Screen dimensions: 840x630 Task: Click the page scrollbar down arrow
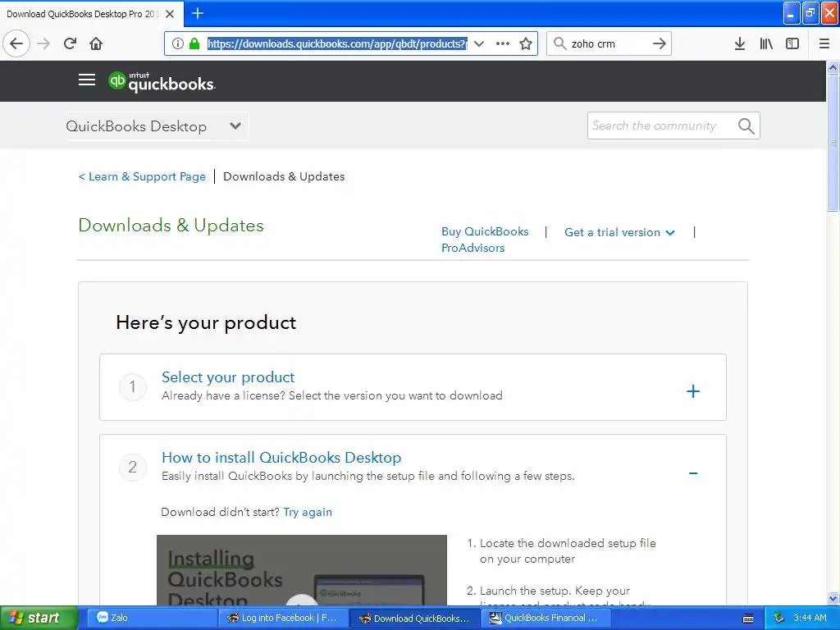coord(833,598)
